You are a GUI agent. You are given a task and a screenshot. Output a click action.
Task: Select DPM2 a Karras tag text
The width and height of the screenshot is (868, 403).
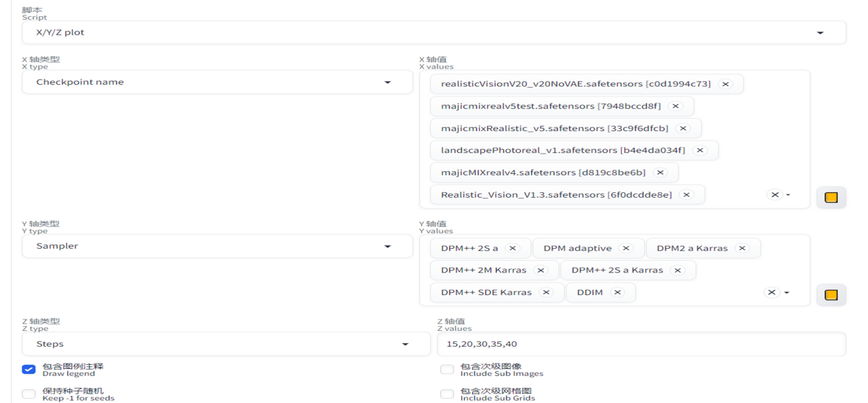click(x=692, y=249)
